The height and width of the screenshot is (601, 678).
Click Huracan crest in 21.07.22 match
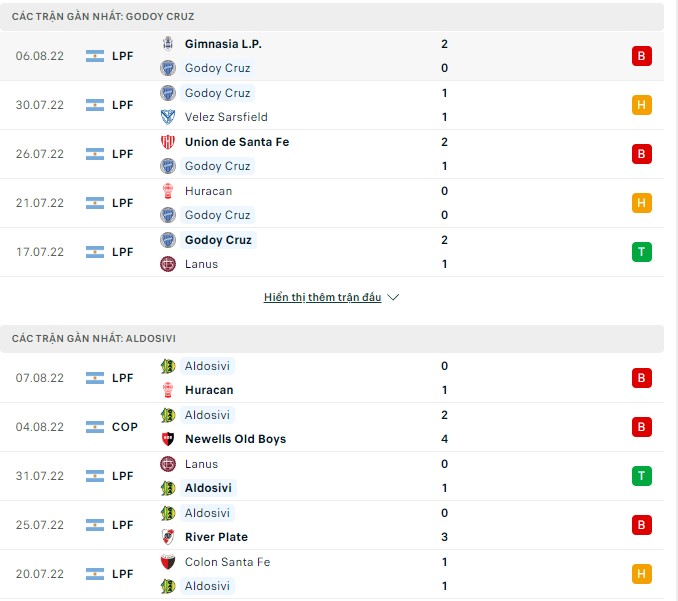168,191
